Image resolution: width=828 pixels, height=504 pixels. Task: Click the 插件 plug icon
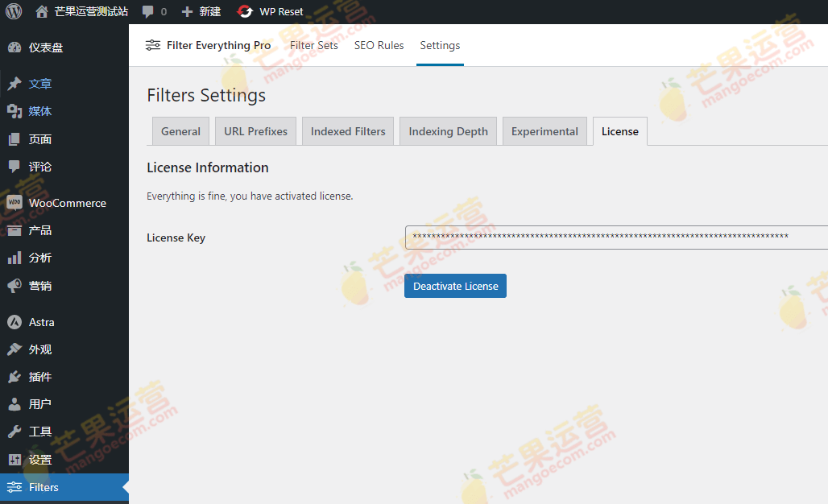coord(14,377)
